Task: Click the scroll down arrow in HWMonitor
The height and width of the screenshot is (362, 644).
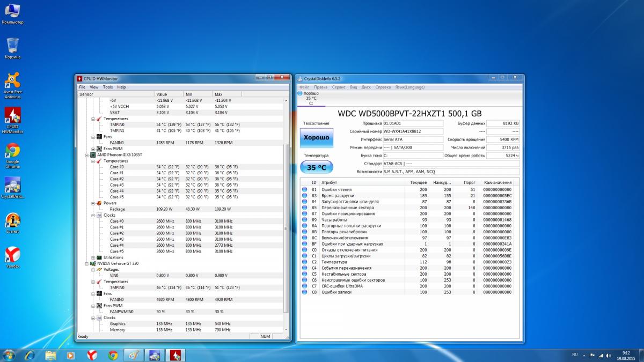Action: click(286, 329)
